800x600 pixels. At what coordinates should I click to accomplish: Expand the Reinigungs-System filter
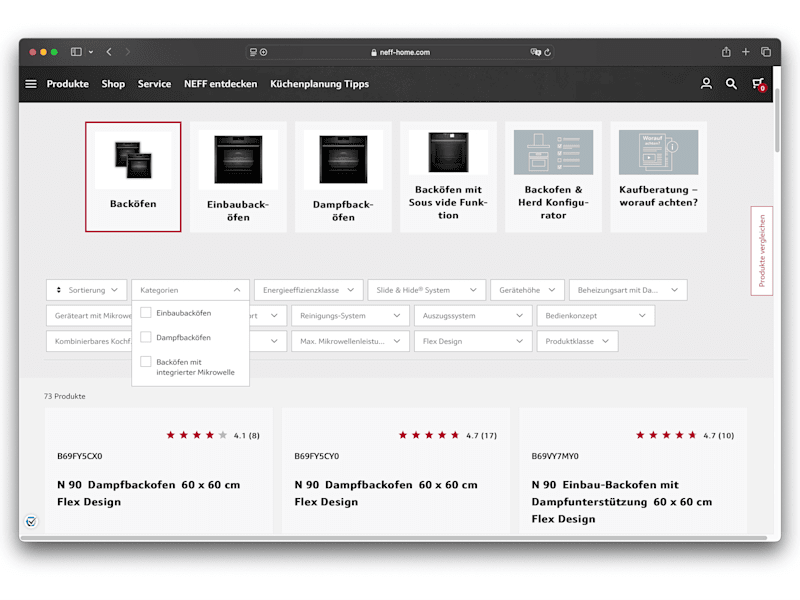[350, 315]
